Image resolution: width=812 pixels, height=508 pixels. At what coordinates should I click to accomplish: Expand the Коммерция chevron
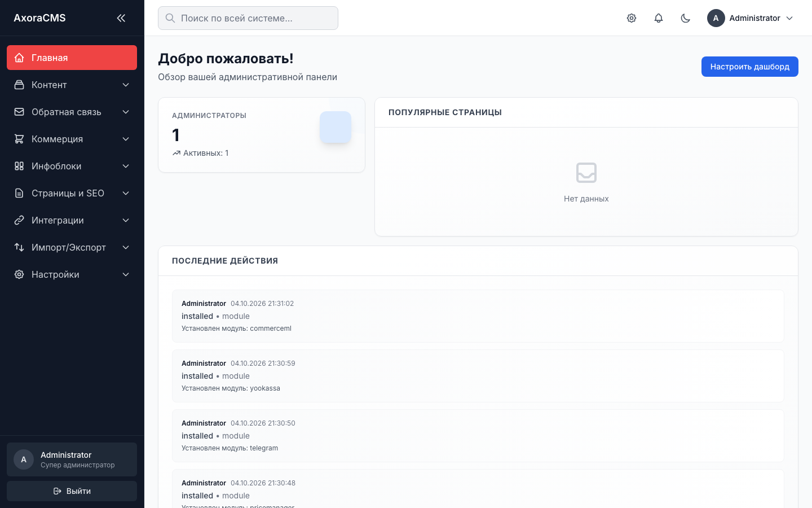tap(126, 139)
